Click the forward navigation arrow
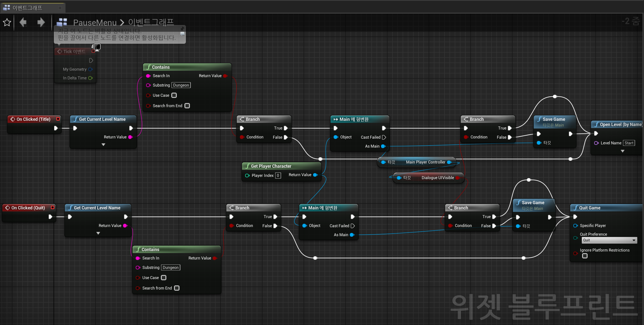Image resolution: width=644 pixels, height=325 pixels. click(x=41, y=22)
